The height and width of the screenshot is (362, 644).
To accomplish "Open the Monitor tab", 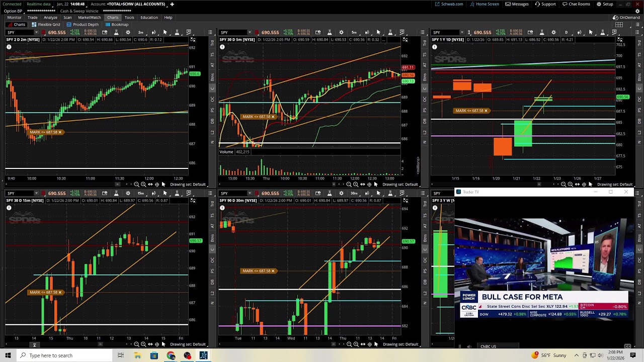I will [14, 18].
